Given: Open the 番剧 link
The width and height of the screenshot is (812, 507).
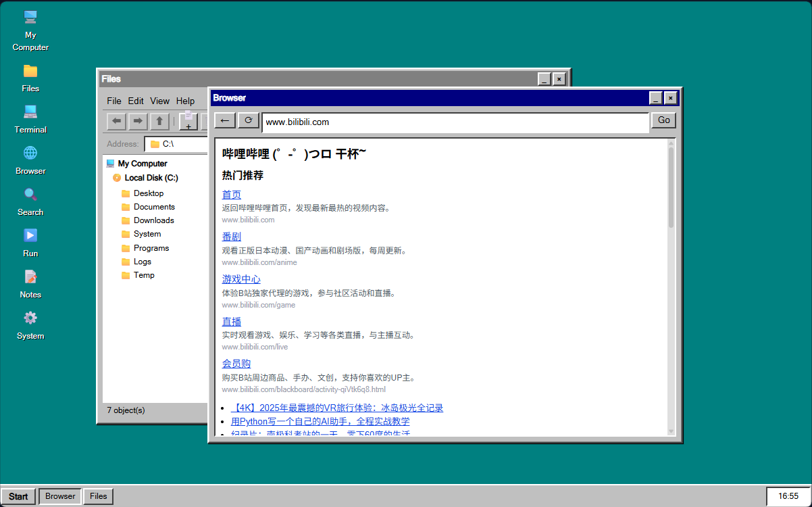Looking at the screenshot, I should [x=232, y=237].
